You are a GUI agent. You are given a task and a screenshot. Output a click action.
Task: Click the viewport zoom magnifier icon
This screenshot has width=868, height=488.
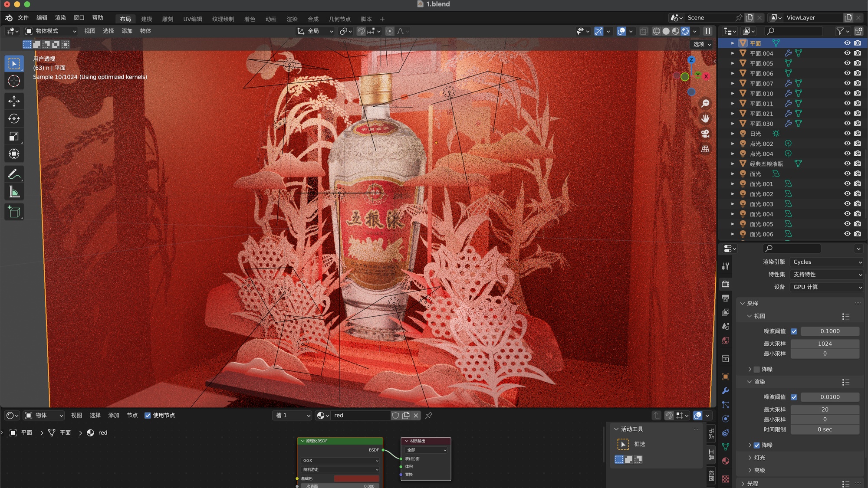[705, 103]
